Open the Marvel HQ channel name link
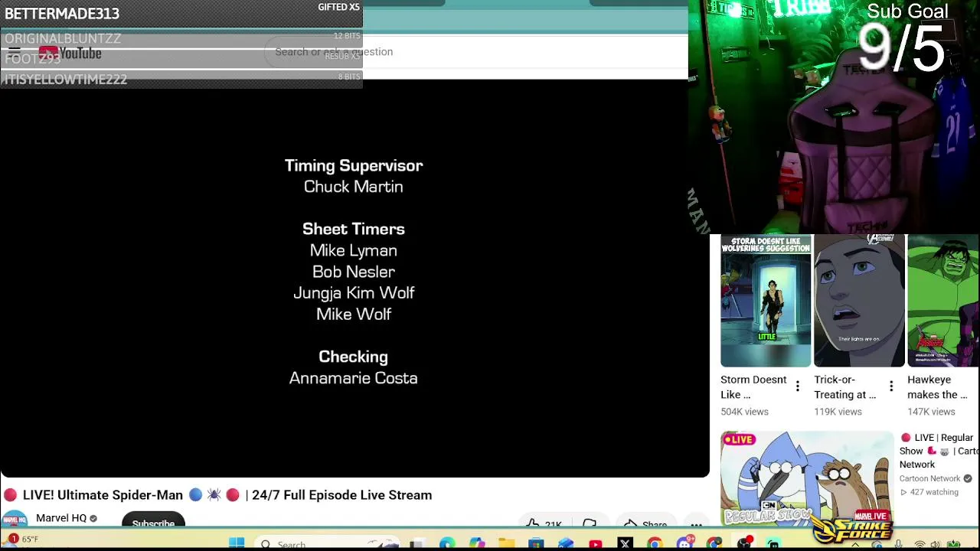Screen dimensions: 980x551 (61, 518)
